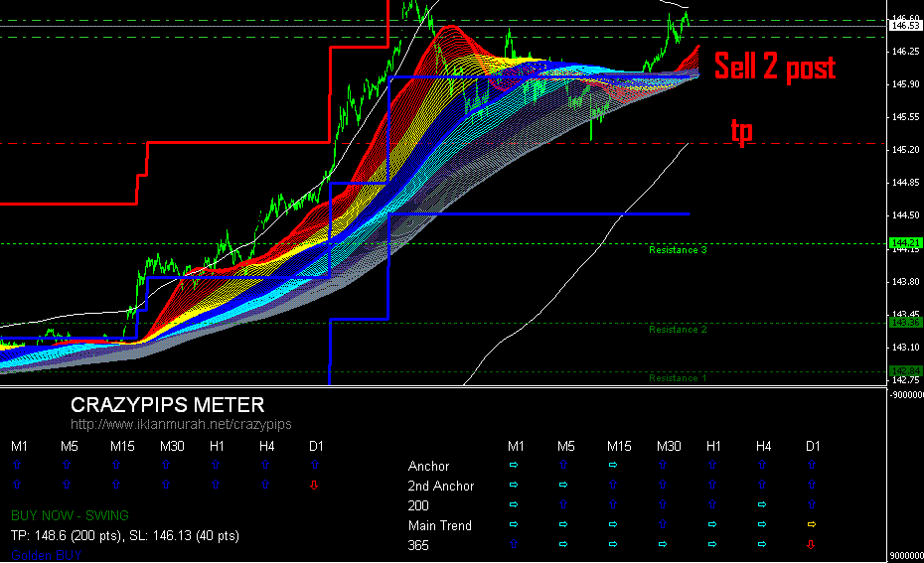
Task: Click the TP: 148.6 and SL: 146.13 line
Action: (125, 536)
